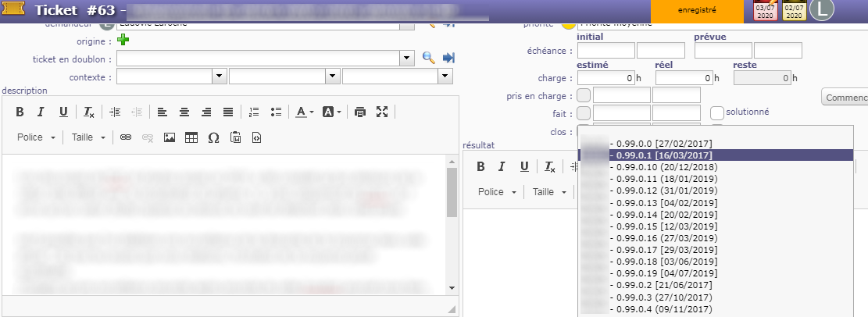The width and height of the screenshot is (868, 317).
Task: Open the 'ticket en doublon' dropdown
Action: 407,58
